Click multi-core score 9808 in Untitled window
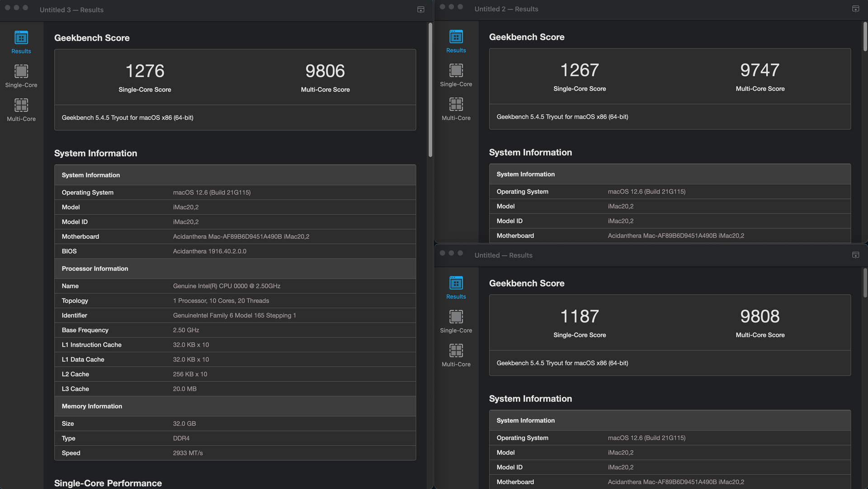 (x=760, y=316)
